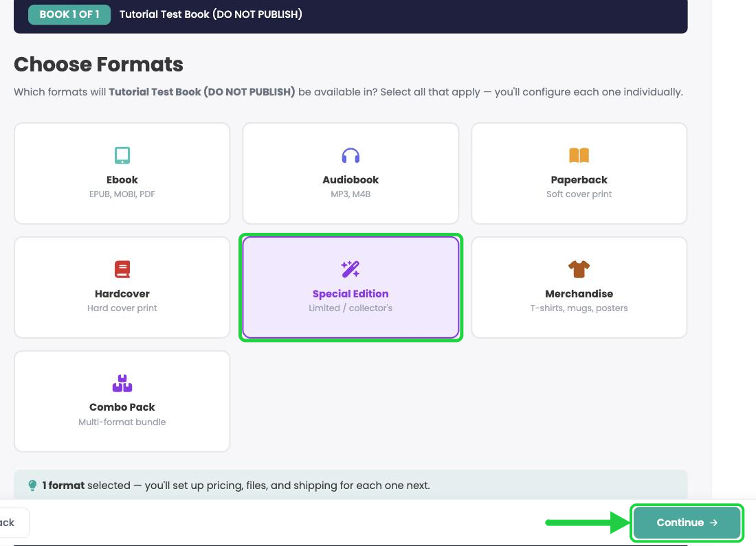Click the Merchandise t-shirt icon
The image size is (756, 546).
tap(579, 269)
